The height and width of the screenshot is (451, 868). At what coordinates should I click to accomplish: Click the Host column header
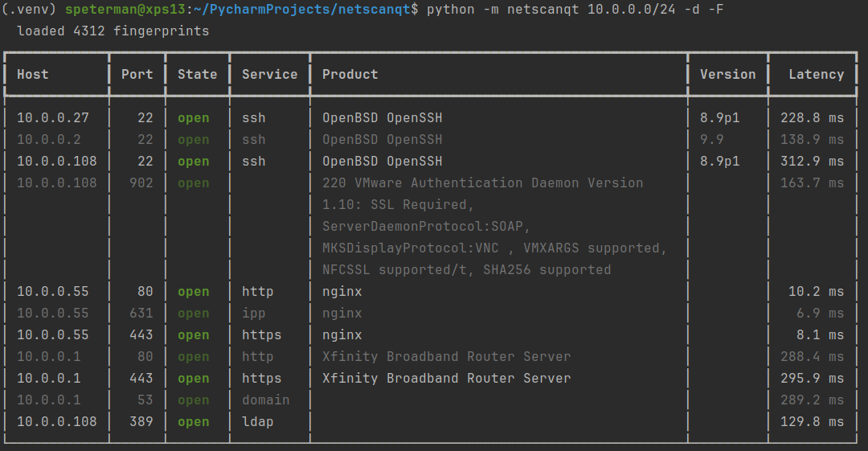33,74
